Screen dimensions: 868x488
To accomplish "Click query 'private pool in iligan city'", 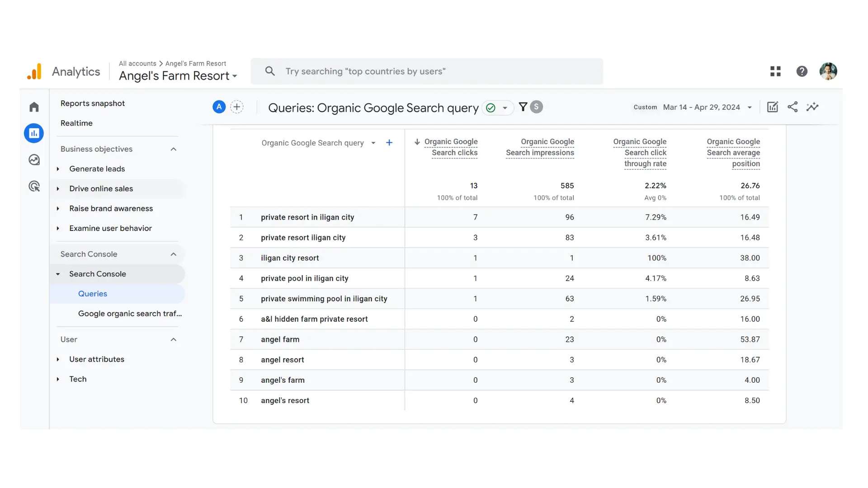I will pos(304,278).
